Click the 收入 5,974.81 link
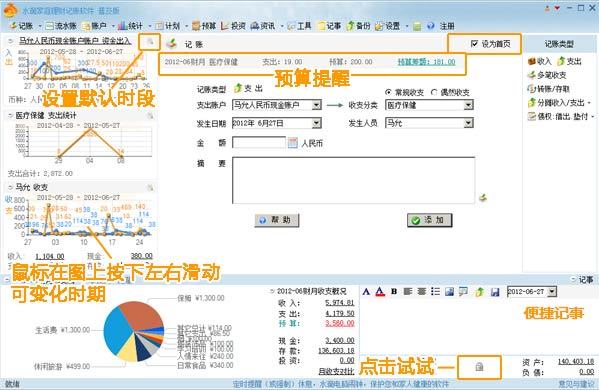 tap(340, 303)
